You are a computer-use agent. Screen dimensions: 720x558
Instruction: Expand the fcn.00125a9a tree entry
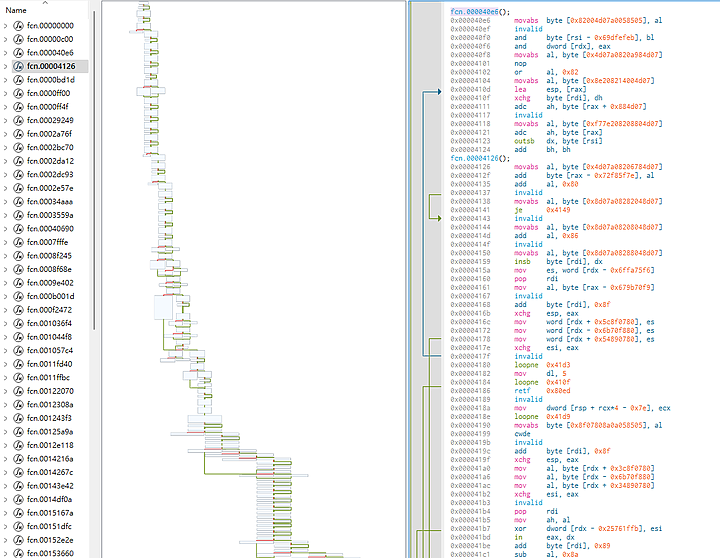[6, 432]
